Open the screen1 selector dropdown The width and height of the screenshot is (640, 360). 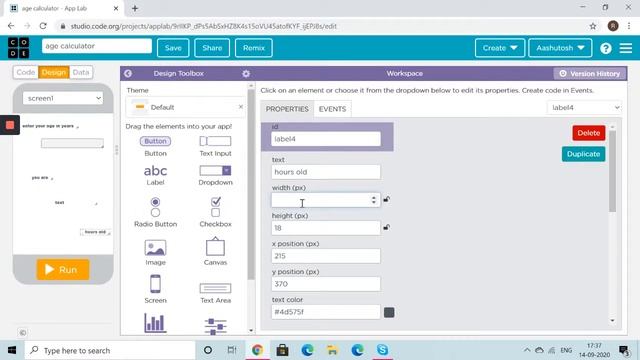tap(63, 98)
